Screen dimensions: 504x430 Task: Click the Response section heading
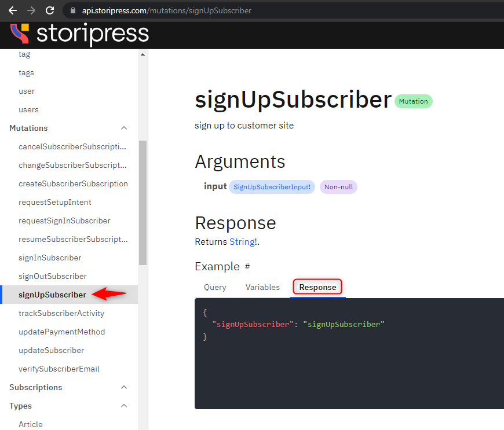pyautogui.click(x=235, y=223)
